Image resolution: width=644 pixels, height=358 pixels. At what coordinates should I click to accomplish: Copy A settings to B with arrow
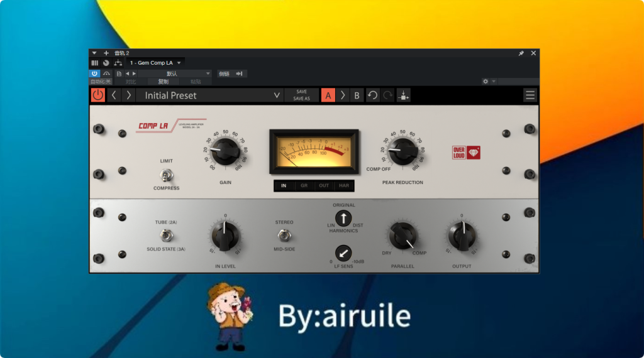click(343, 95)
